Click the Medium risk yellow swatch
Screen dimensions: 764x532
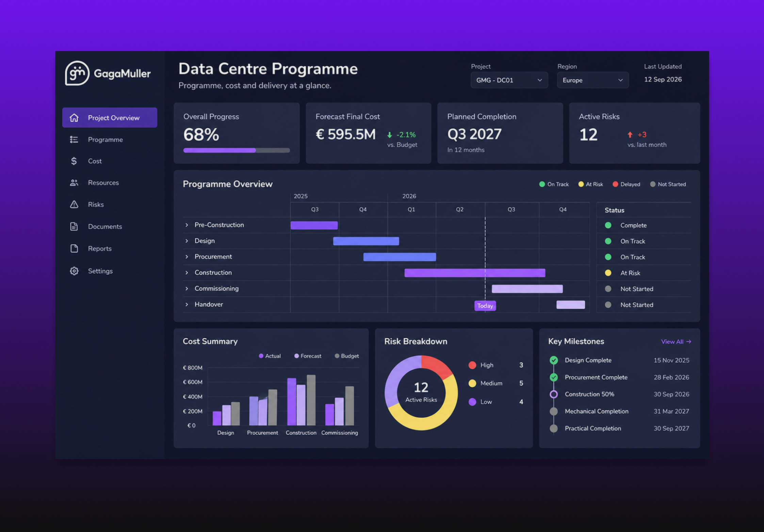point(472,383)
